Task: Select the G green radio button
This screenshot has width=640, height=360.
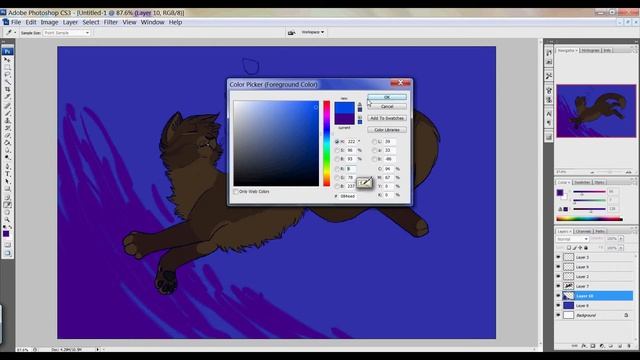Action: [x=337, y=178]
